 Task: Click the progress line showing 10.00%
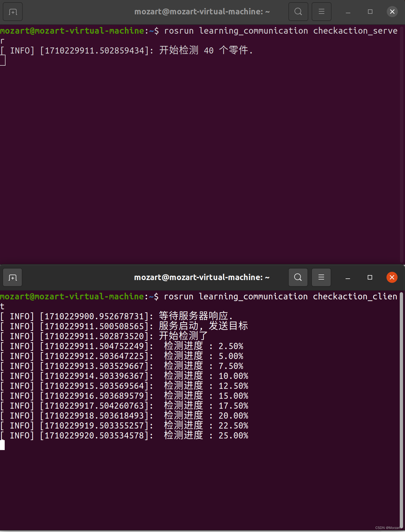coord(124,376)
